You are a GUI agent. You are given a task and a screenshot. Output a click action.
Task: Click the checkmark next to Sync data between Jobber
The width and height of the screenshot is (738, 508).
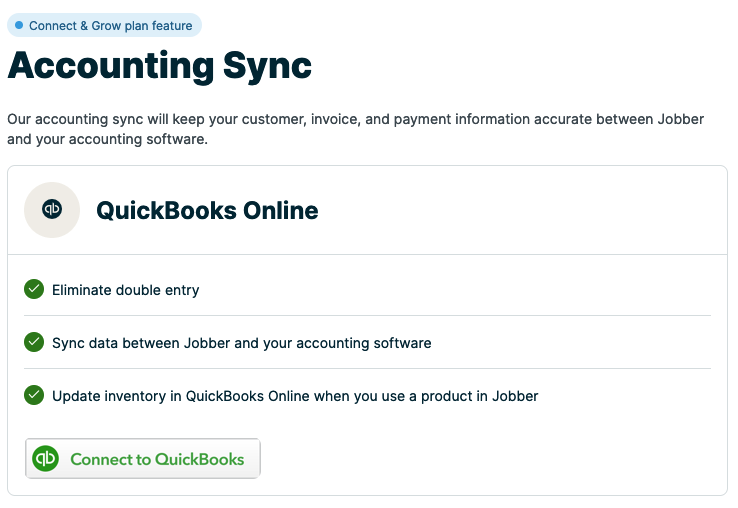tap(34, 342)
